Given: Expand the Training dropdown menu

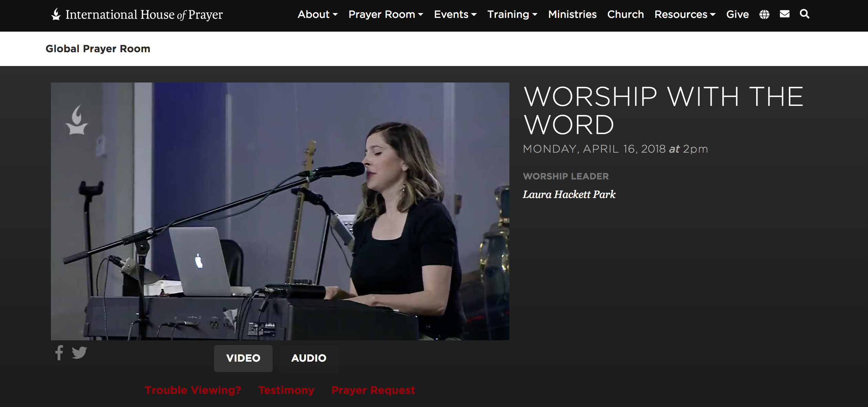Looking at the screenshot, I should click(x=512, y=14).
